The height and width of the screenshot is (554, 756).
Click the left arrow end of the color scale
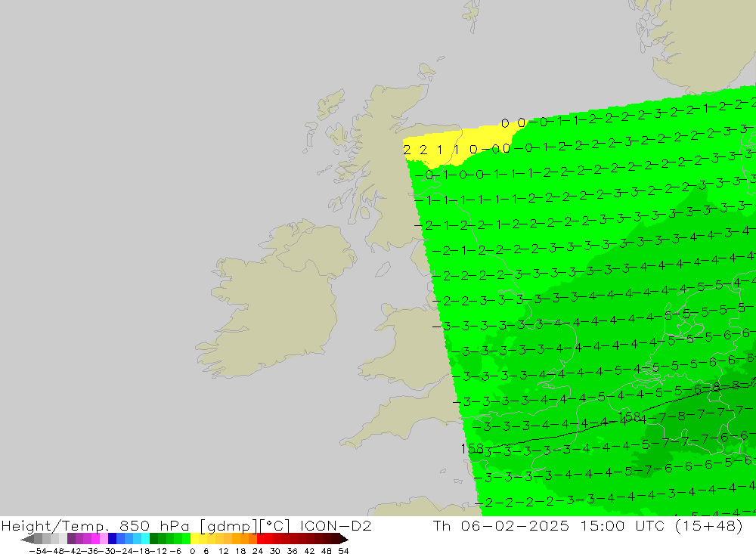(27, 539)
